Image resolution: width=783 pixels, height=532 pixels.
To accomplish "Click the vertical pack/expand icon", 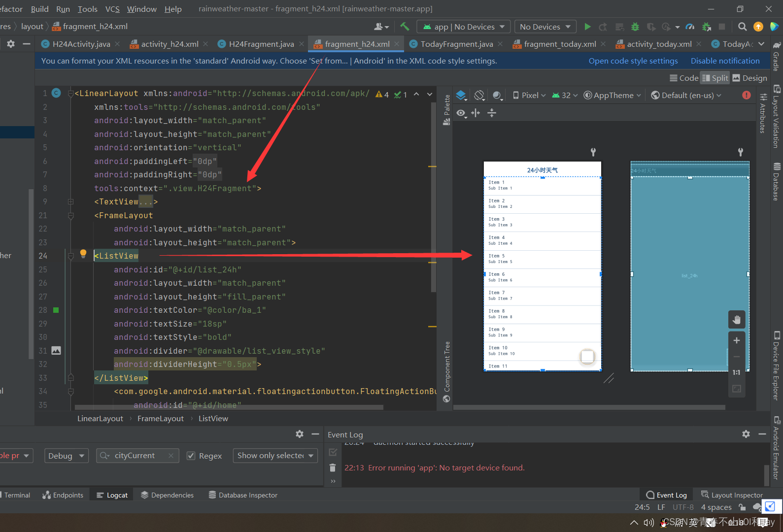I will click(x=492, y=113).
